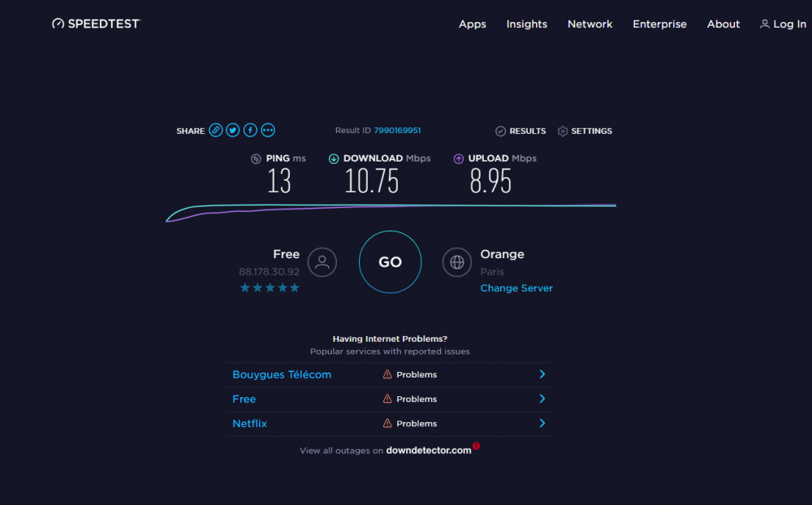The image size is (812, 505).
Task: Open the Enterprise menu
Action: point(659,24)
